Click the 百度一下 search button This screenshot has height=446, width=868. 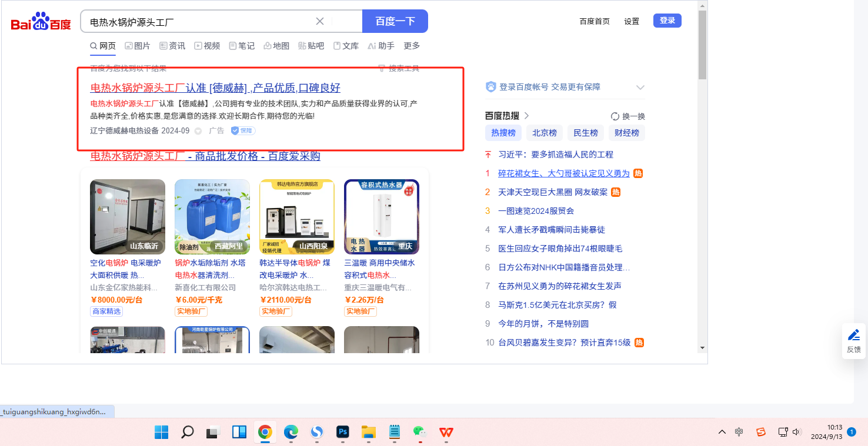pos(395,22)
